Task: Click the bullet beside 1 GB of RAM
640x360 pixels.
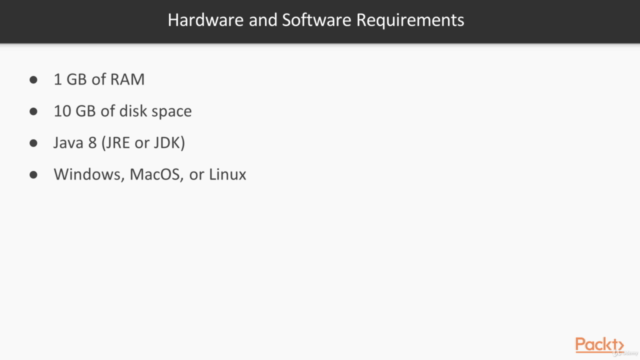Action: pos(33,80)
